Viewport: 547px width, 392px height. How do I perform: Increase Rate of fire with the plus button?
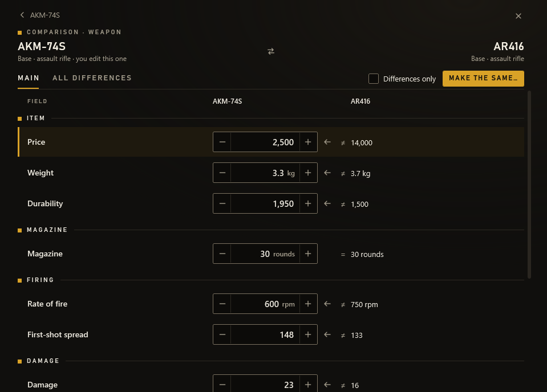click(x=308, y=304)
